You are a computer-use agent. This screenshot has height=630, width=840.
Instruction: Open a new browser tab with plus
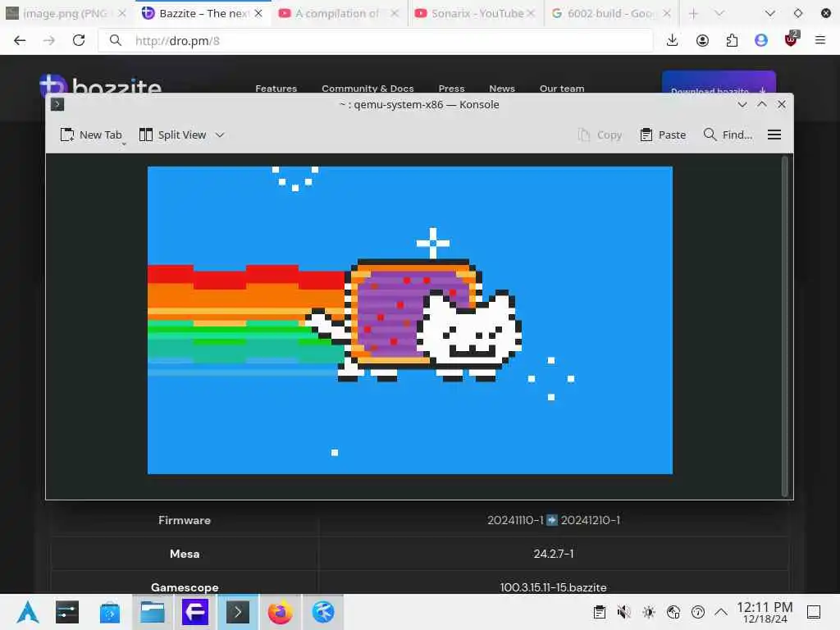(x=693, y=13)
